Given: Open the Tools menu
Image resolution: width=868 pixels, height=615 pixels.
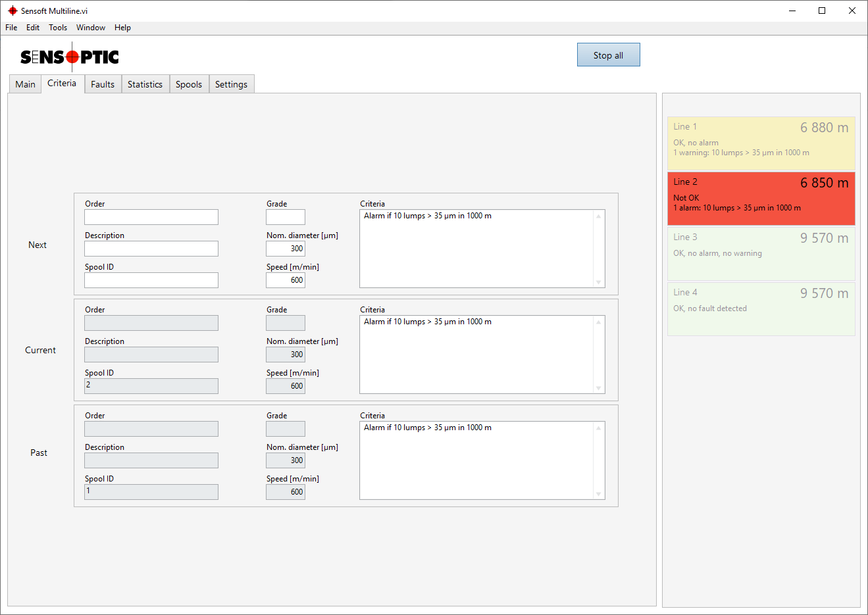Looking at the screenshot, I should (x=58, y=28).
